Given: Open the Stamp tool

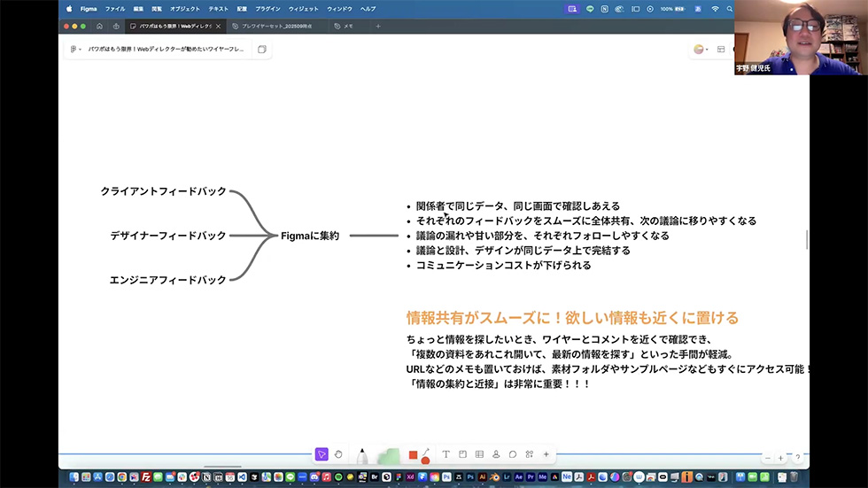Looking at the screenshot, I should (496, 454).
